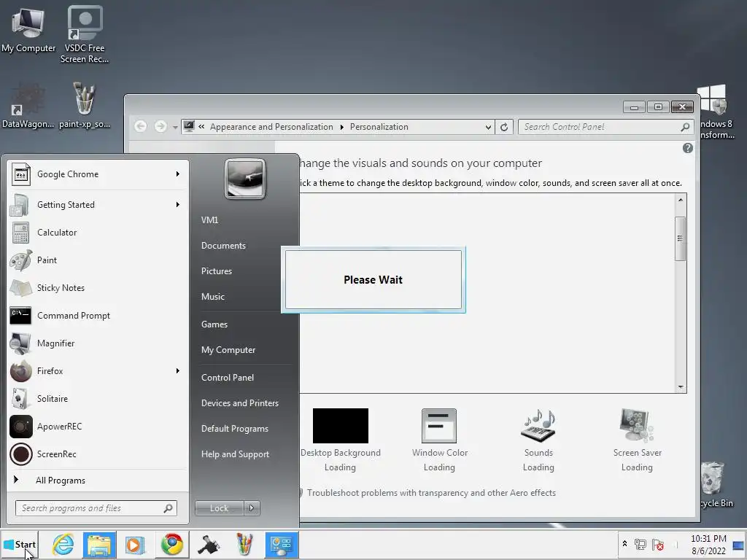Click VSDC Free Screen Recorder desktop icon
This screenshot has height=560, width=747.
pos(85,34)
